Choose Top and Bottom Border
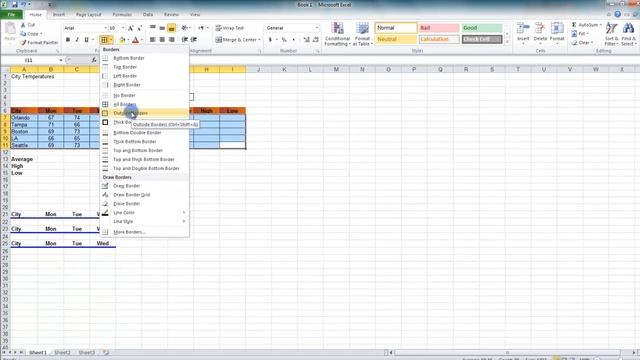Image resolution: width=640 pixels, height=360 pixels. (144, 151)
